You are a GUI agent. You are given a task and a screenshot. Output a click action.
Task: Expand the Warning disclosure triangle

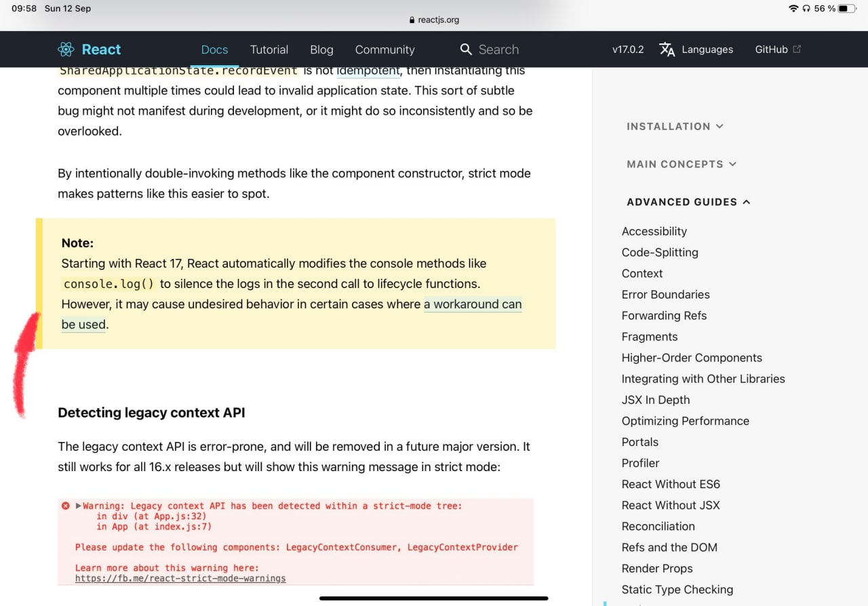(79, 506)
